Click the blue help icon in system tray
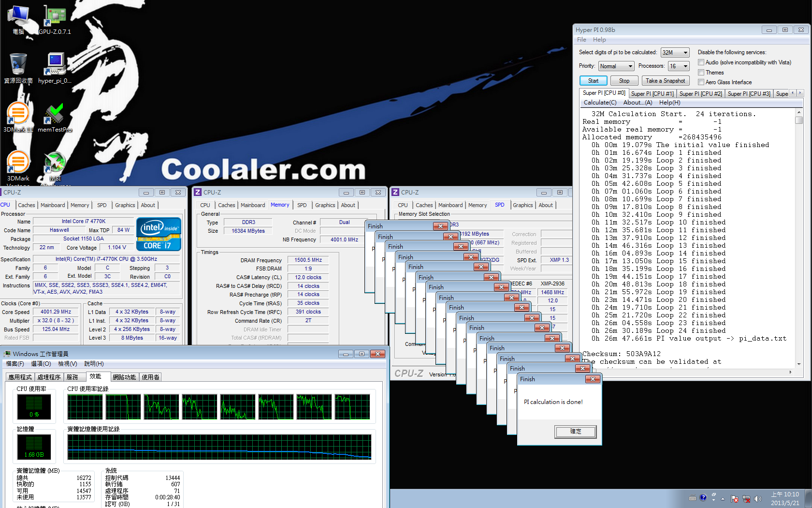The image size is (812, 508). 703,497
